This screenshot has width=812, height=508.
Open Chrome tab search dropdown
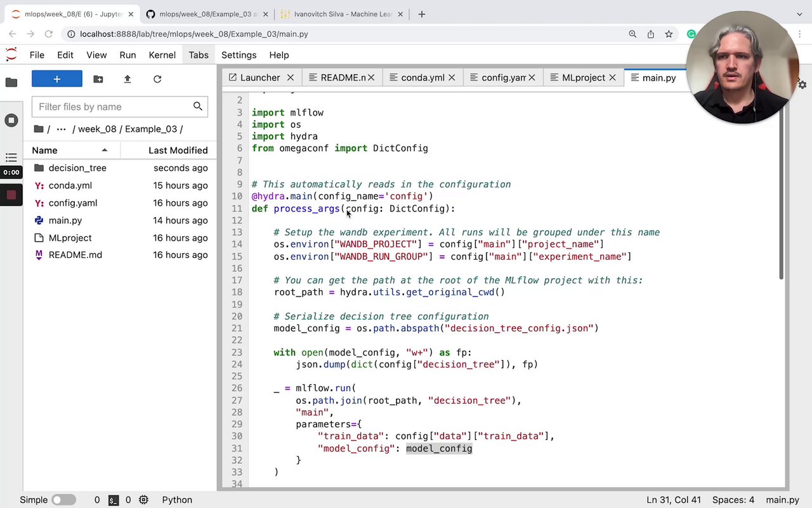[799, 14]
